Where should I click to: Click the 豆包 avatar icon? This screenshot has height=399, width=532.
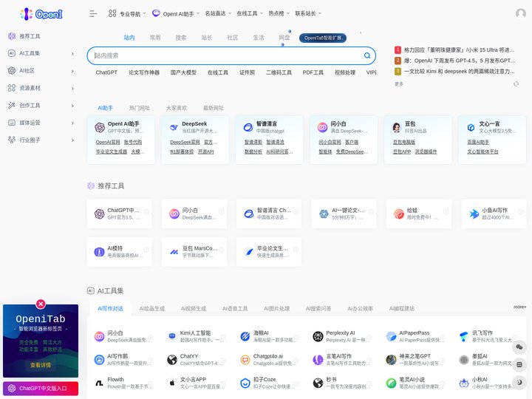pyautogui.click(x=397, y=127)
